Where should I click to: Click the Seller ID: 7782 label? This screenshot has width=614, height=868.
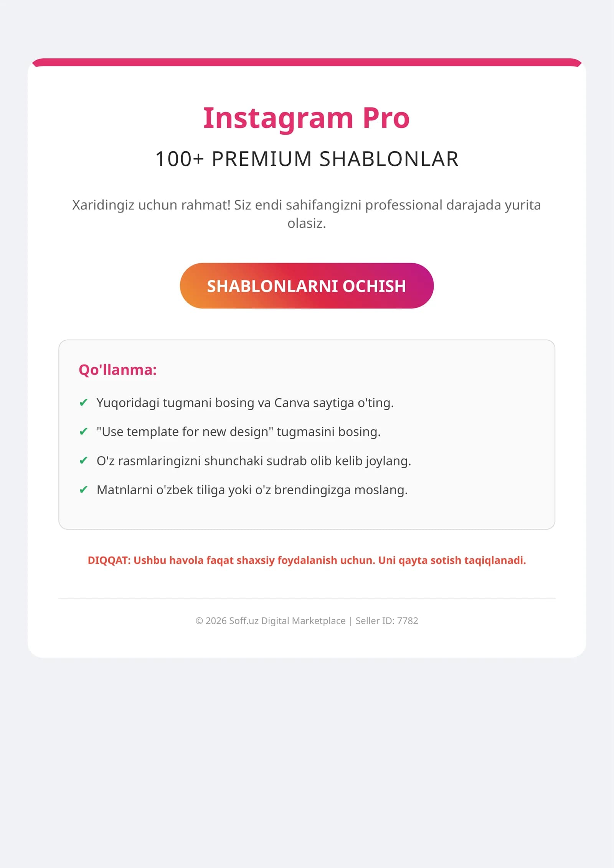coord(387,621)
